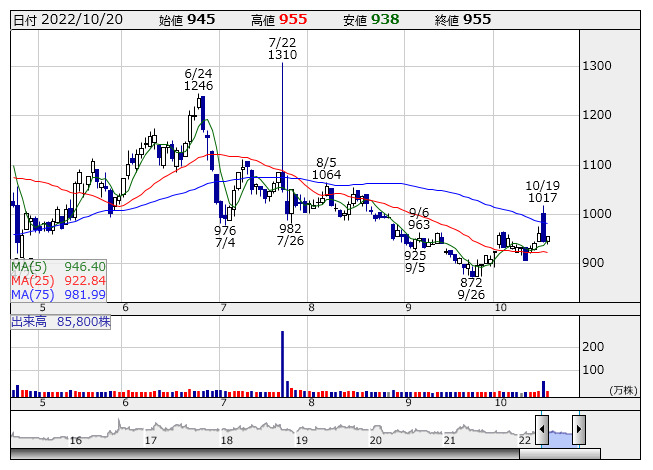Click the 安値 938 low price
Screen dimensions: 653x470
pyautogui.click(x=371, y=20)
